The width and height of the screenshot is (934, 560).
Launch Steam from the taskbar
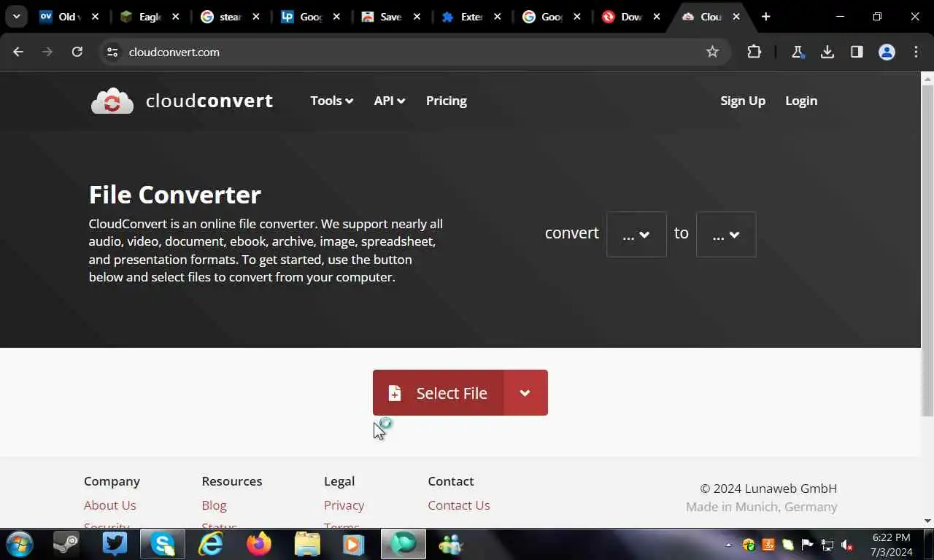[x=66, y=545]
